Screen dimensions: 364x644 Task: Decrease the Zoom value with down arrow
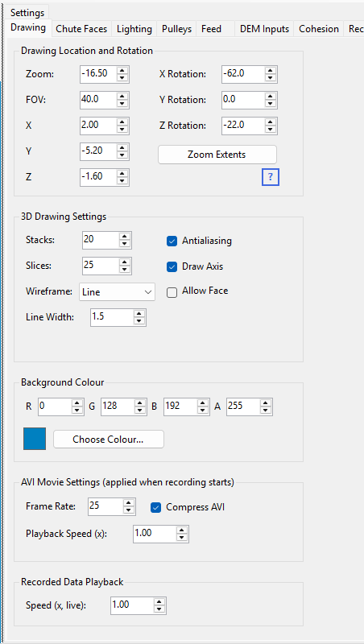[123, 78]
